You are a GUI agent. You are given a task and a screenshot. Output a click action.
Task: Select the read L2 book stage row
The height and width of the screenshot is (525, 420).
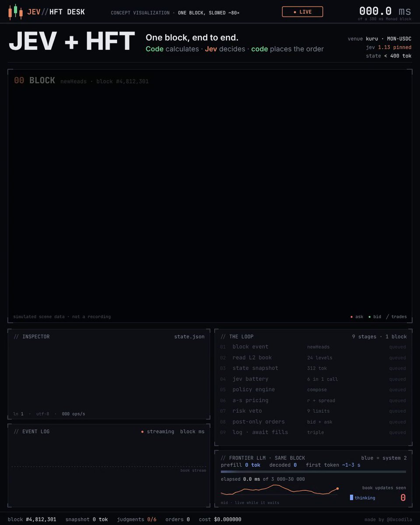pos(313,357)
